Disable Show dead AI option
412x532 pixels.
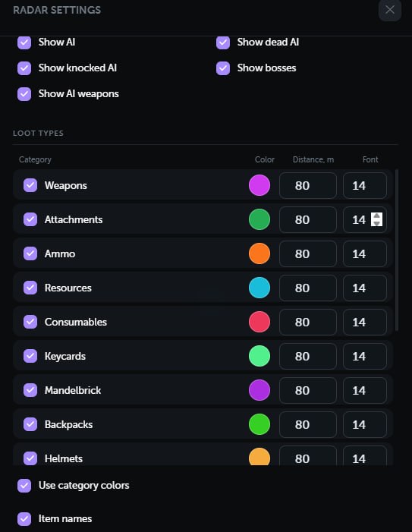(223, 42)
